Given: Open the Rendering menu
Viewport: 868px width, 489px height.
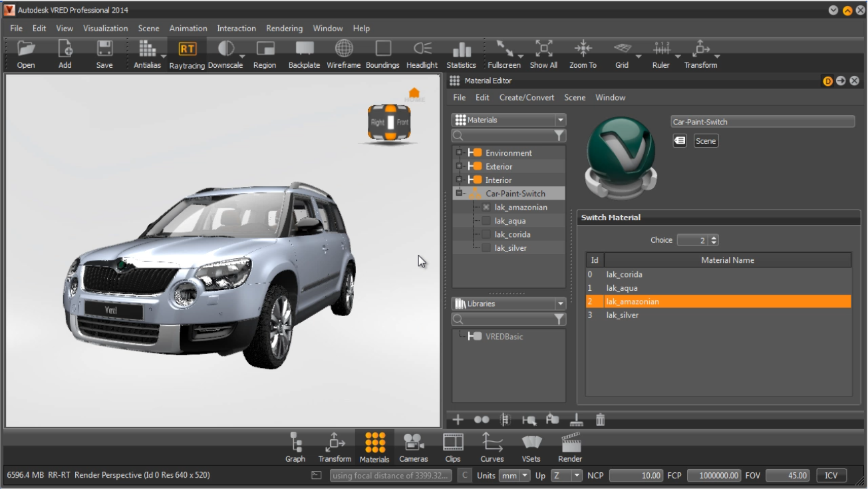Looking at the screenshot, I should pyautogui.click(x=284, y=29).
